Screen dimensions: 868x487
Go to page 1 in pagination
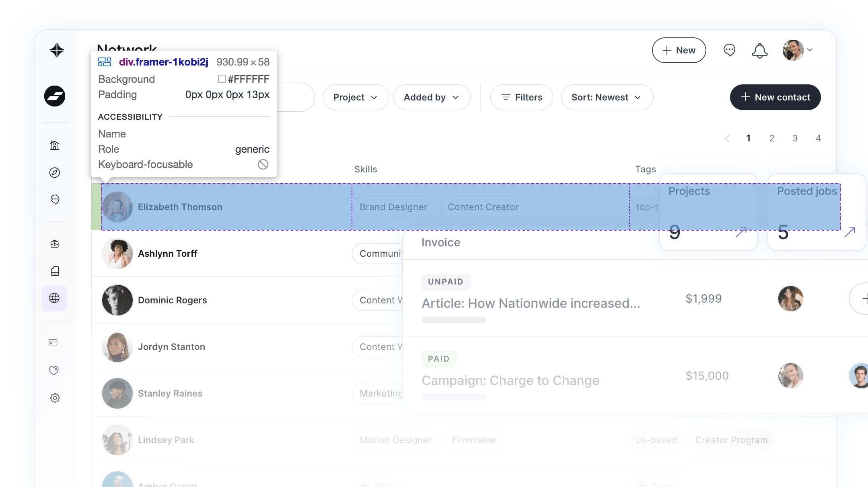[x=749, y=138]
